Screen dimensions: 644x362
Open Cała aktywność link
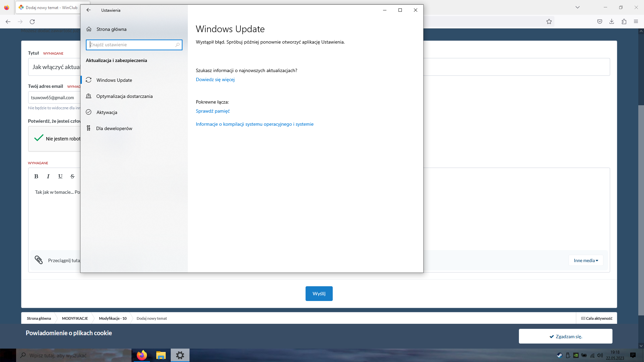(597, 318)
